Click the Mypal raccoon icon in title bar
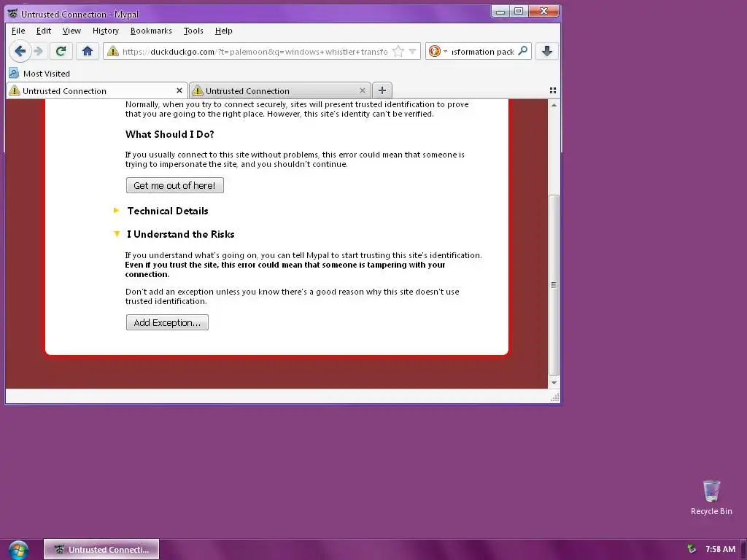Image resolution: width=747 pixels, height=560 pixels. pos(12,14)
